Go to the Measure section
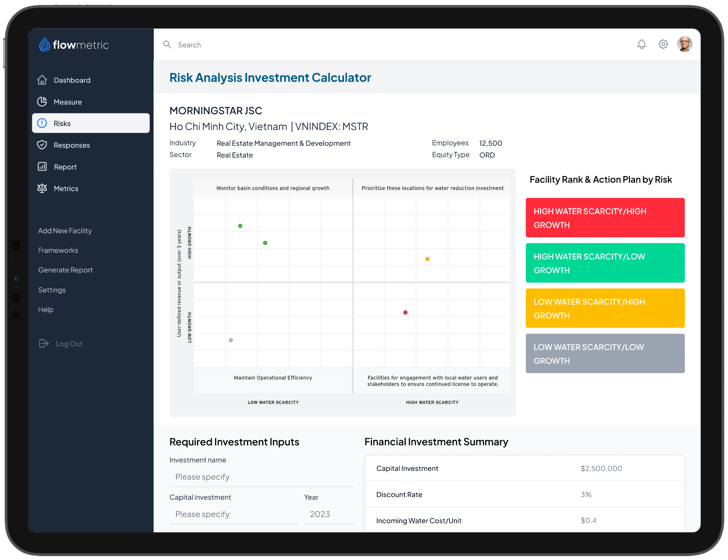728x560 pixels. [x=91, y=102]
